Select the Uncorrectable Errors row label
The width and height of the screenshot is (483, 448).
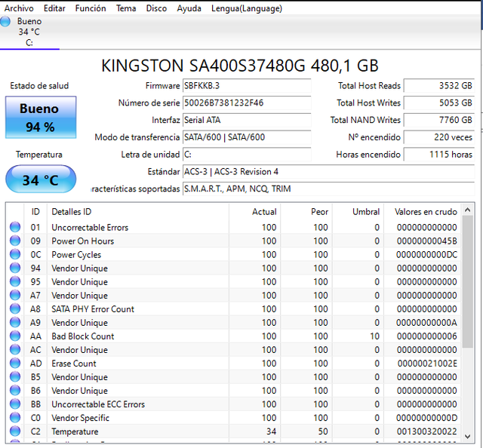coord(90,228)
